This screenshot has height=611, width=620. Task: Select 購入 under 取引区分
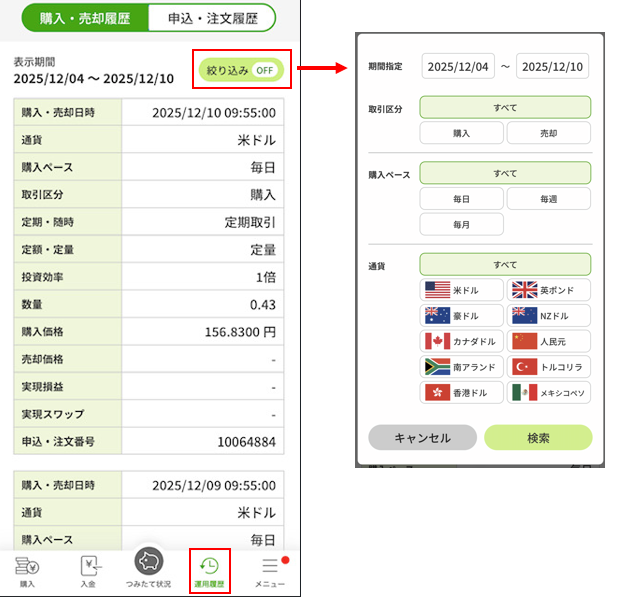point(461,133)
